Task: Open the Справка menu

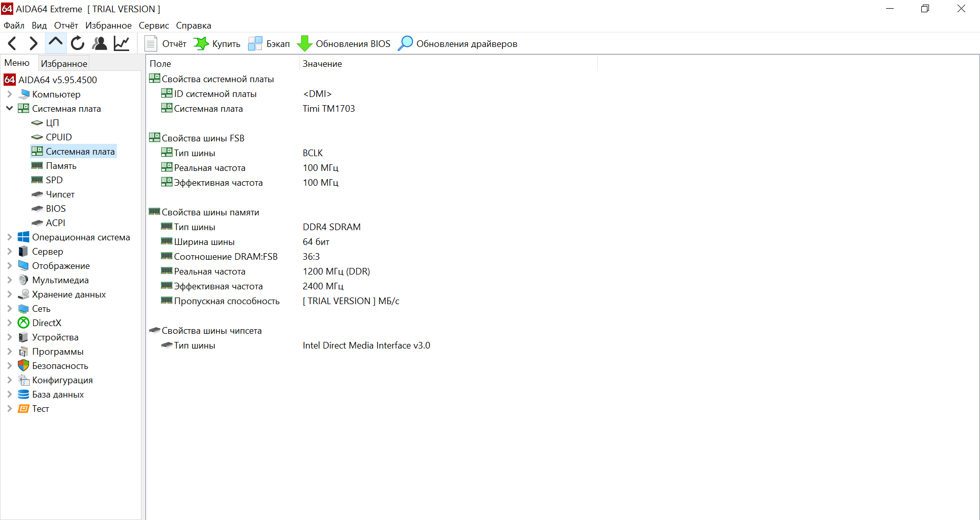Action: pos(193,26)
